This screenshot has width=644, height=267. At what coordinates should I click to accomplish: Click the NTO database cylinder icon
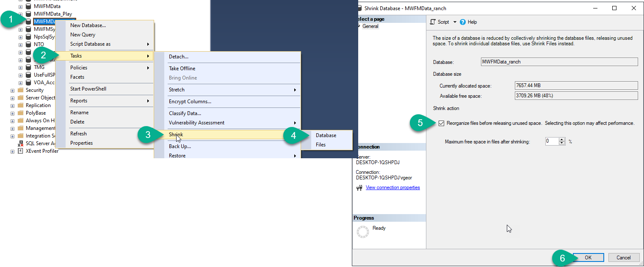click(x=28, y=44)
